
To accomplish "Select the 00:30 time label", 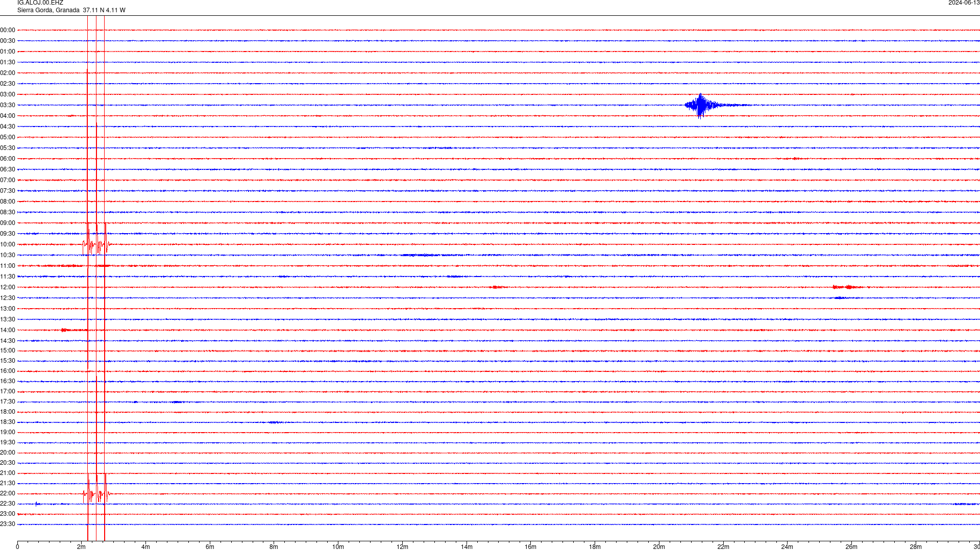I will tap(8, 41).
